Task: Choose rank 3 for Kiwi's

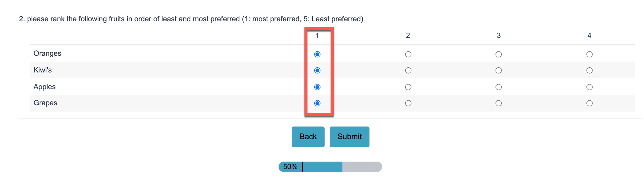Action: tap(499, 70)
